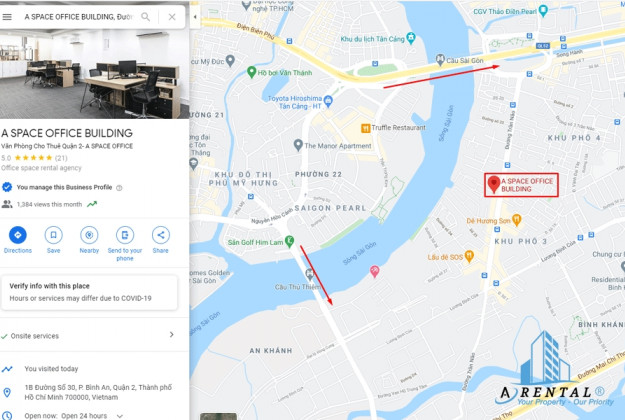Expand the Onsite services row
Image resolution: width=625 pixels, height=420 pixels.
point(94,336)
